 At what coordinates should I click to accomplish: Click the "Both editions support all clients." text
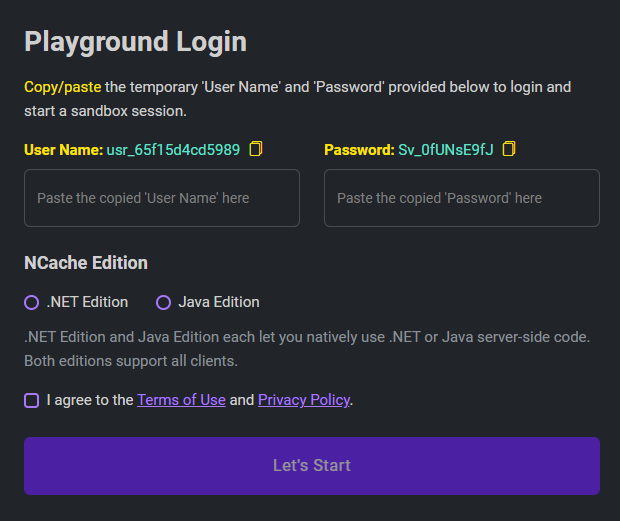click(131, 361)
